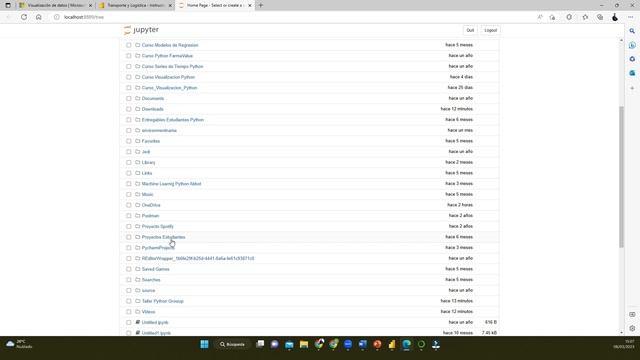Open the Proyecto Spotify folder
This screenshot has width=640, height=360.
(x=158, y=226)
